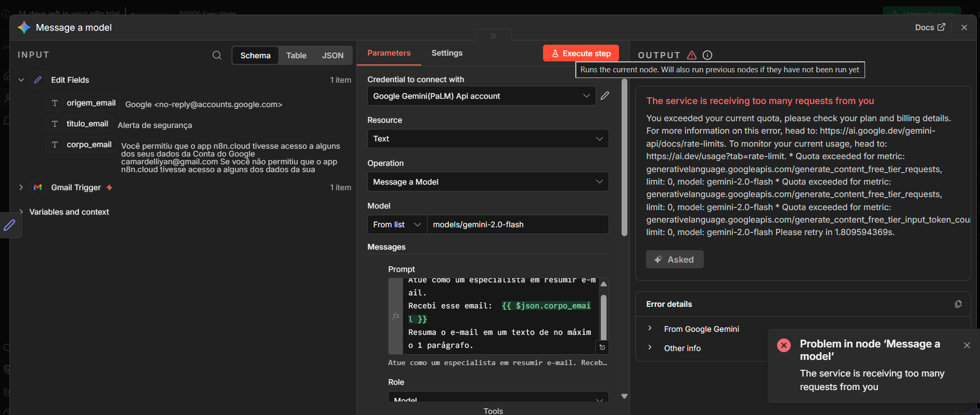Screen dimensions: 980x415
Task: Open the Resource dropdown set to Text
Action: (487, 139)
